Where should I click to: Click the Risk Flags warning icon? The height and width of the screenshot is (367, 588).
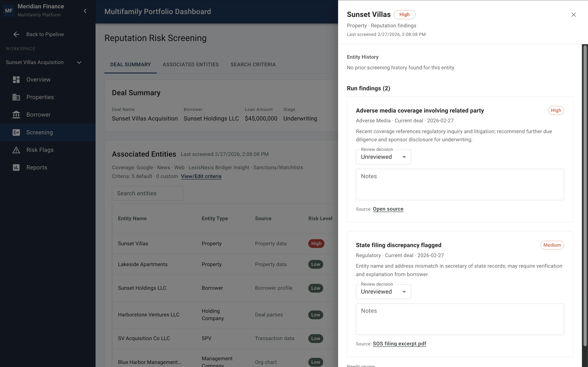click(16, 150)
